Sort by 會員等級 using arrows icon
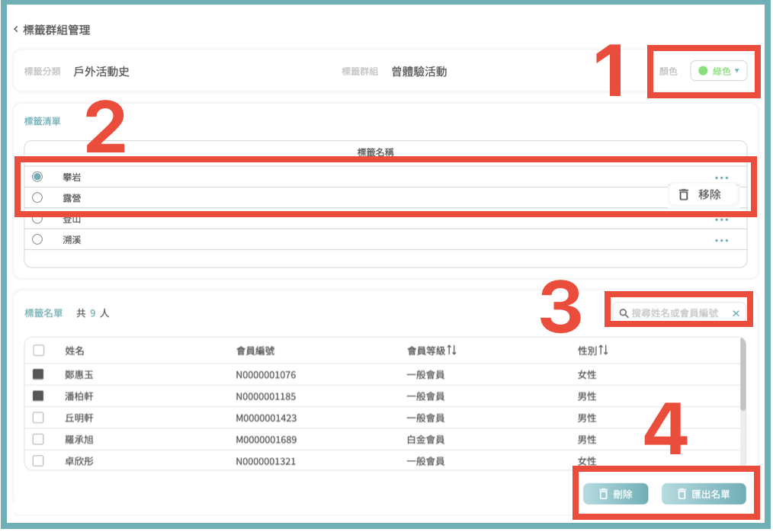 point(451,351)
